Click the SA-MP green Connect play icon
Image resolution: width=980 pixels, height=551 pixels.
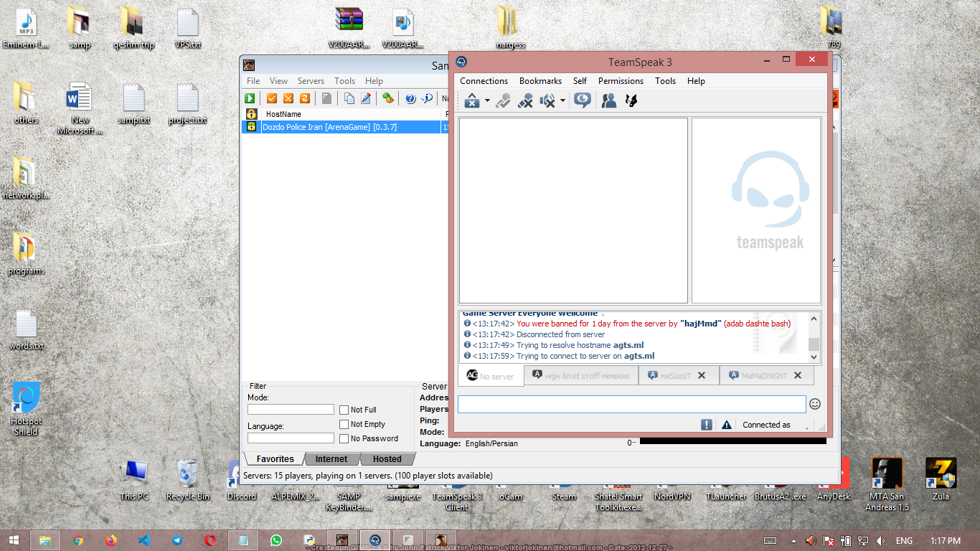click(x=250, y=98)
